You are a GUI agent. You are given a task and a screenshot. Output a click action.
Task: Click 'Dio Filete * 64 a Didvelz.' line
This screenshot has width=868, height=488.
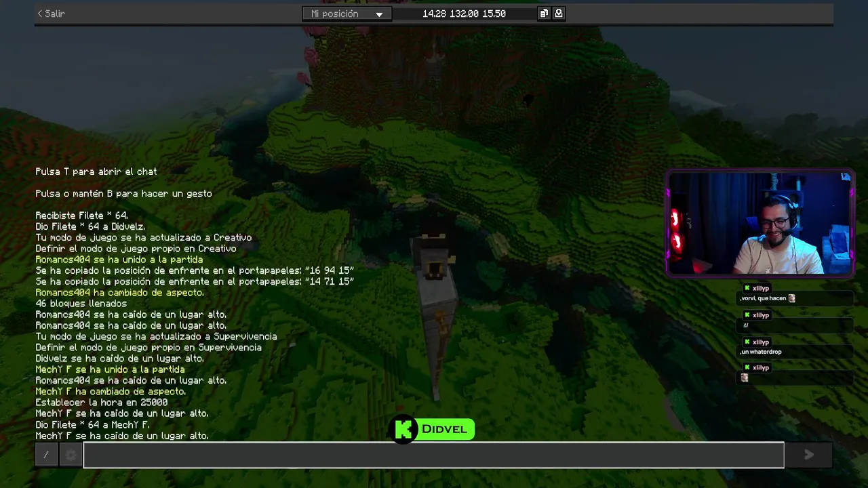(x=90, y=226)
